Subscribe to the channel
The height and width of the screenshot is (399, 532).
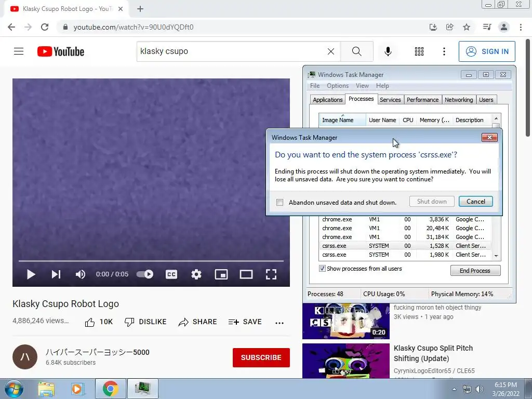pos(261,357)
